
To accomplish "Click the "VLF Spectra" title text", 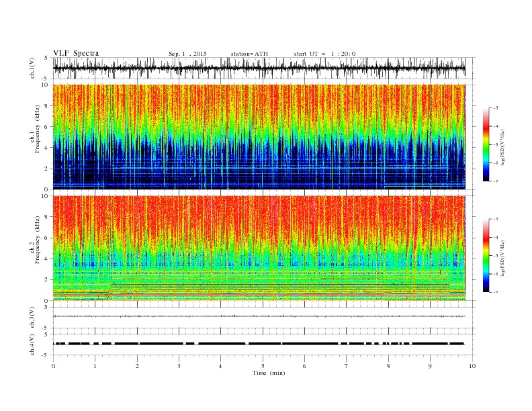I will click(76, 53).
